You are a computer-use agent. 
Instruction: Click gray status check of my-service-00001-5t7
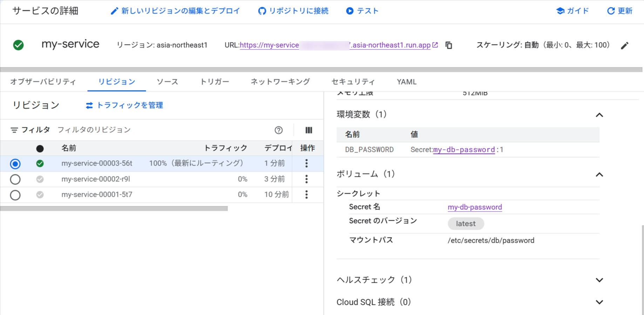(x=40, y=195)
